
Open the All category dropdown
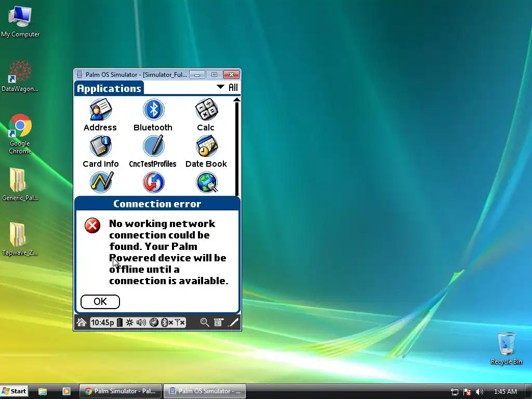point(228,87)
